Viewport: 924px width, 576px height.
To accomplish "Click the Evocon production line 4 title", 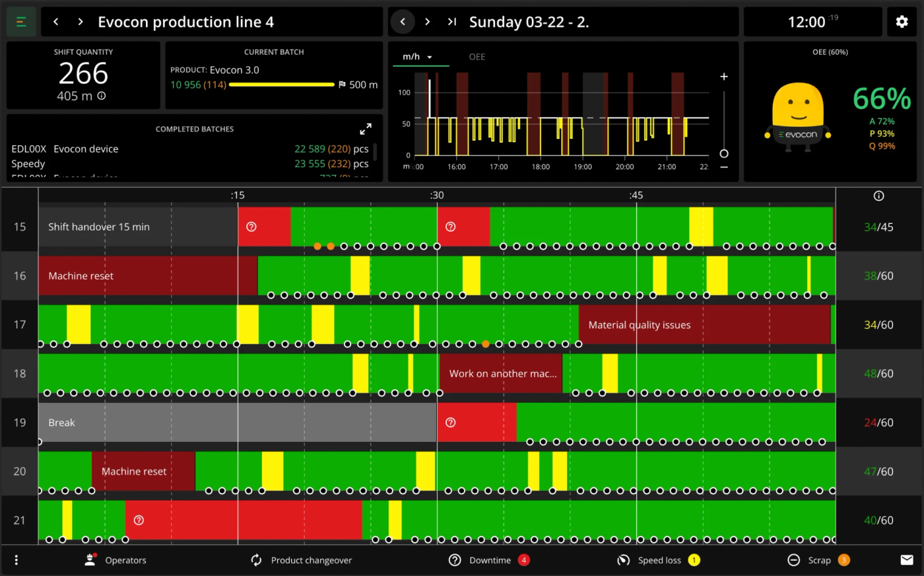I will coord(185,22).
